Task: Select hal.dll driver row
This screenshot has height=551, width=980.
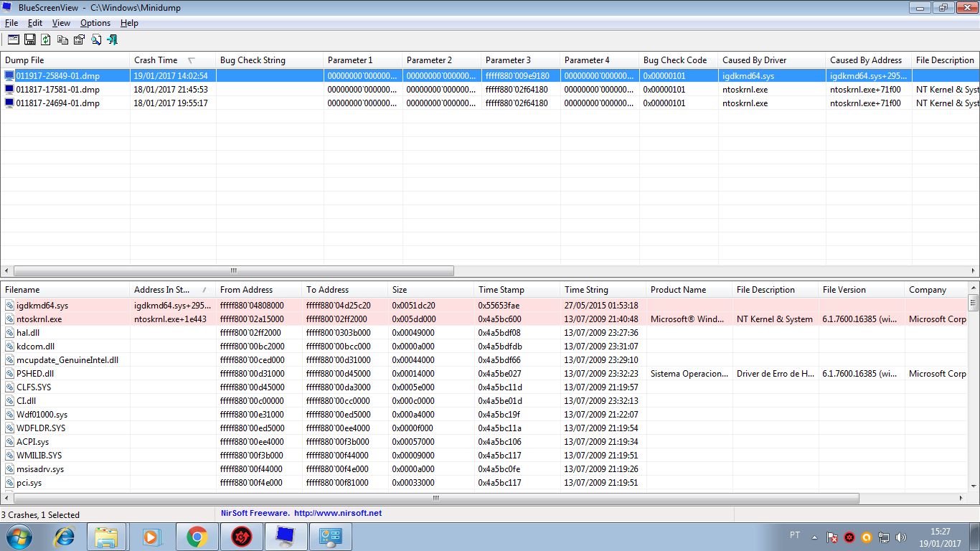Action: tap(484, 333)
